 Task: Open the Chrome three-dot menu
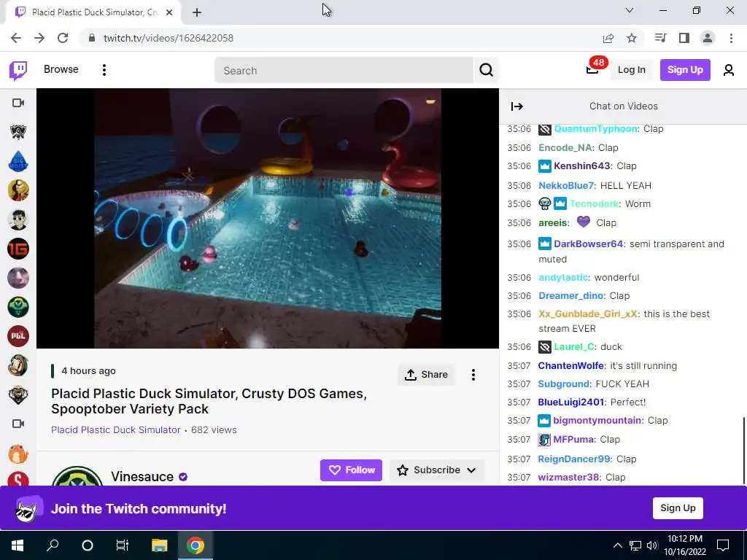coord(731,38)
